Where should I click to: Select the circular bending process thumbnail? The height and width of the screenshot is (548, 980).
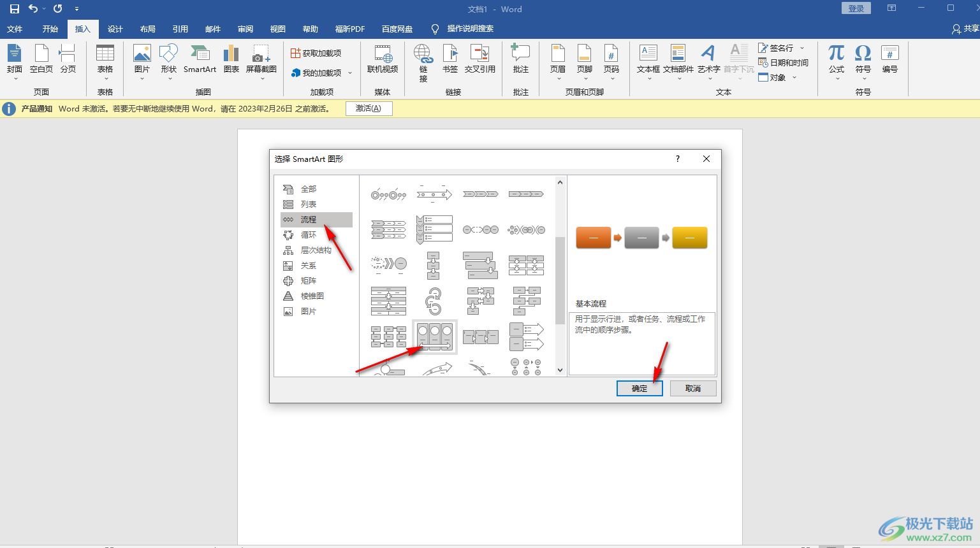click(434, 301)
